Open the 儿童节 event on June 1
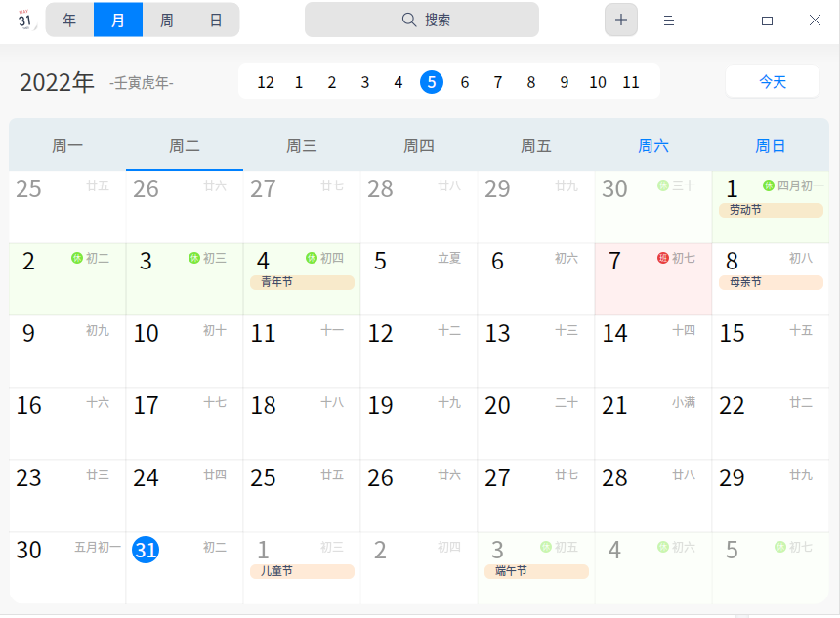This screenshot has width=840, height=618. 302,571
